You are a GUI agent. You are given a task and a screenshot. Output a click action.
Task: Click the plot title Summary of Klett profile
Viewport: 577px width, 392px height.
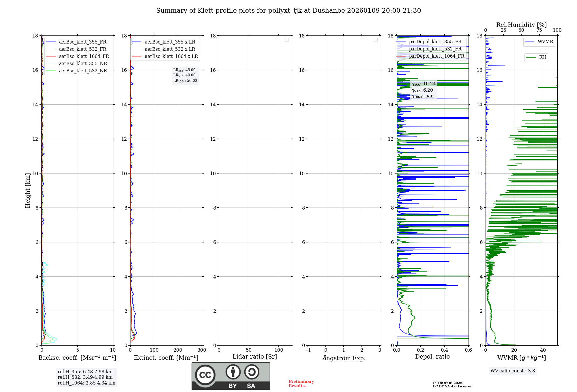(288, 11)
